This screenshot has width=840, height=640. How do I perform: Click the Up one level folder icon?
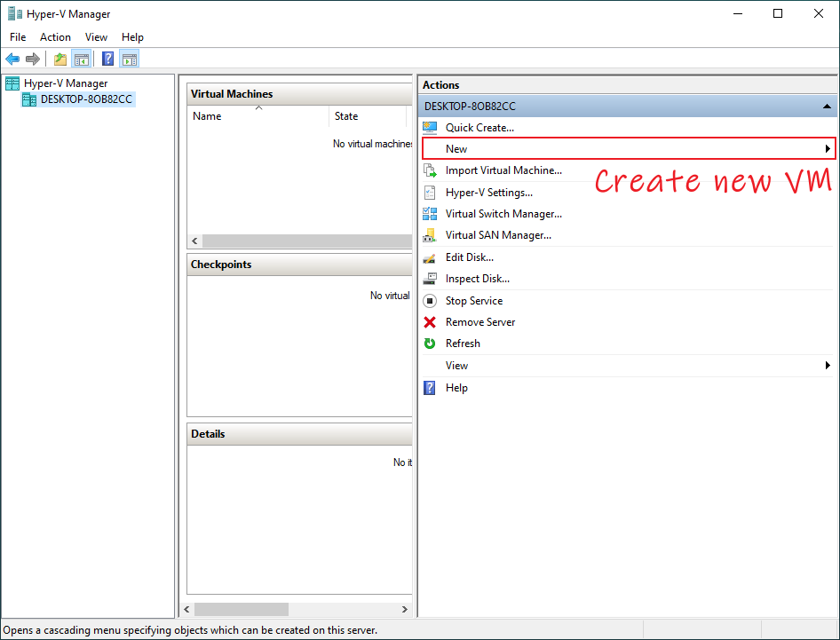[x=60, y=59]
